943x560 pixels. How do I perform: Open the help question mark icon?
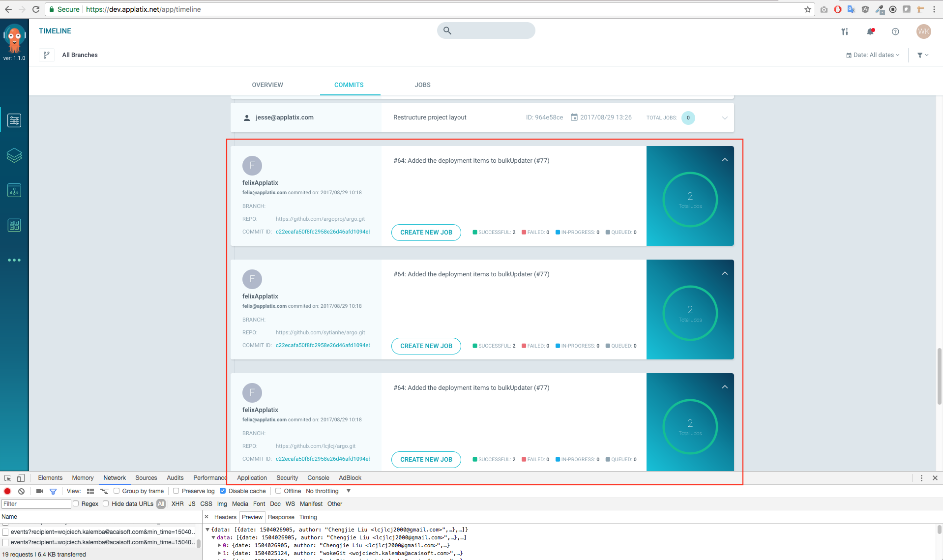point(895,31)
